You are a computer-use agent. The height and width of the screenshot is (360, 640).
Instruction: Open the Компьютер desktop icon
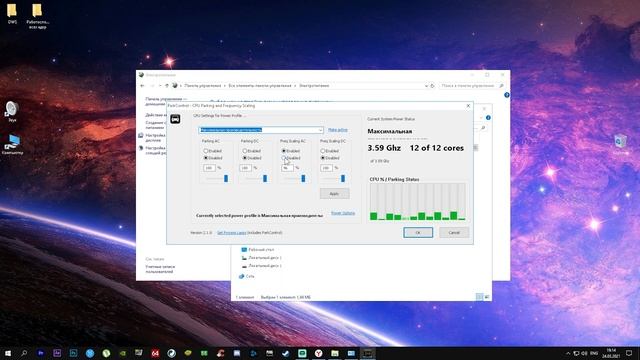point(12,144)
